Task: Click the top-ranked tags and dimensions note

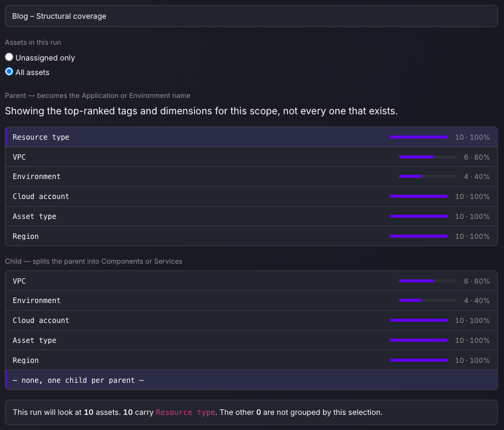Action: [201, 111]
